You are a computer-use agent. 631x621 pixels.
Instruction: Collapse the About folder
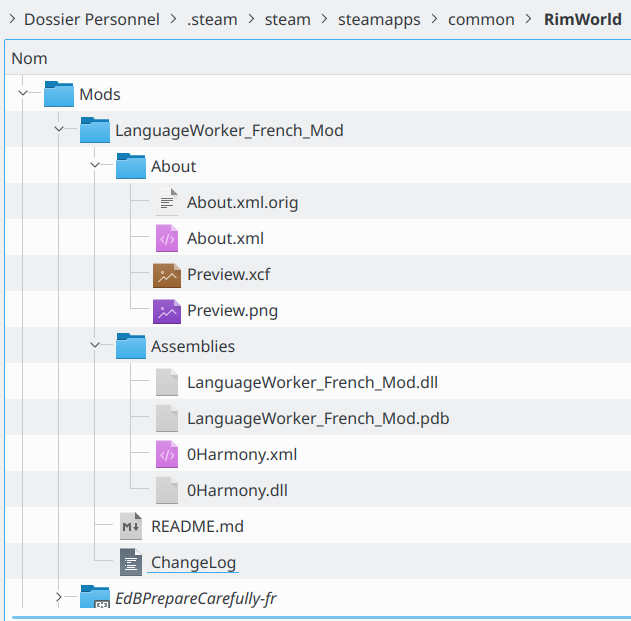pos(95,165)
